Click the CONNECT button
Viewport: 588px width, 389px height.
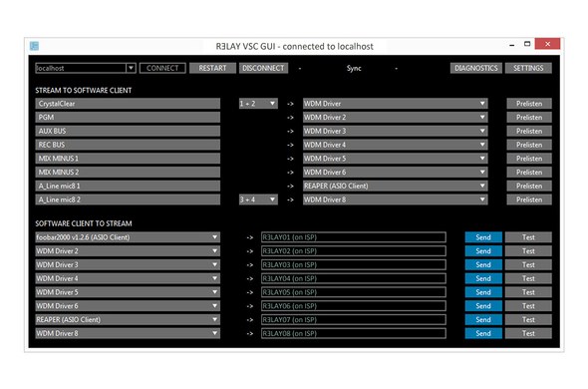[x=162, y=68]
